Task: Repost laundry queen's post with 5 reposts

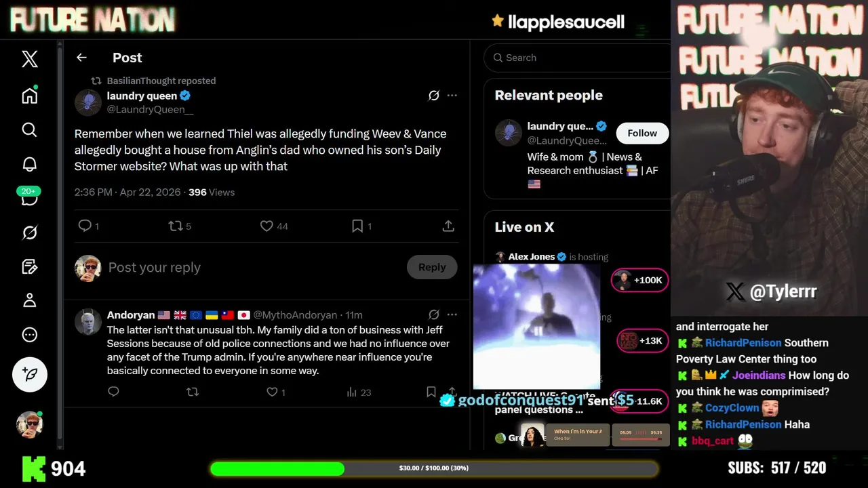Action: (x=180, y=226)
